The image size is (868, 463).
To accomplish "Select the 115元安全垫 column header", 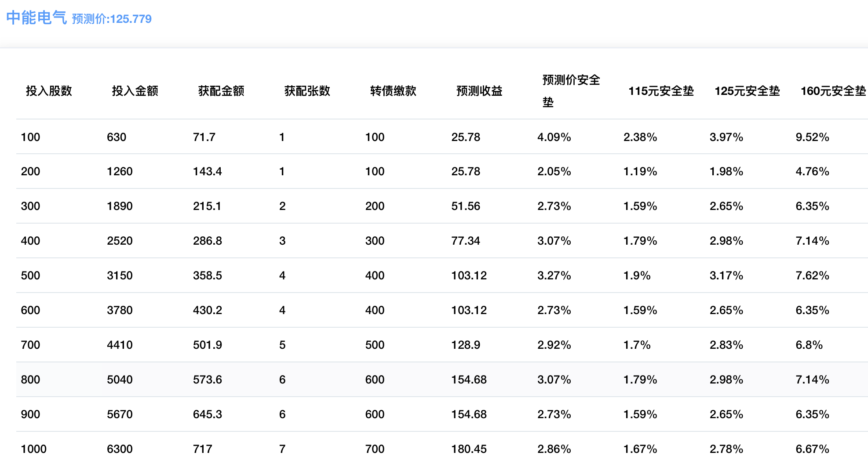I will point(661,91).
